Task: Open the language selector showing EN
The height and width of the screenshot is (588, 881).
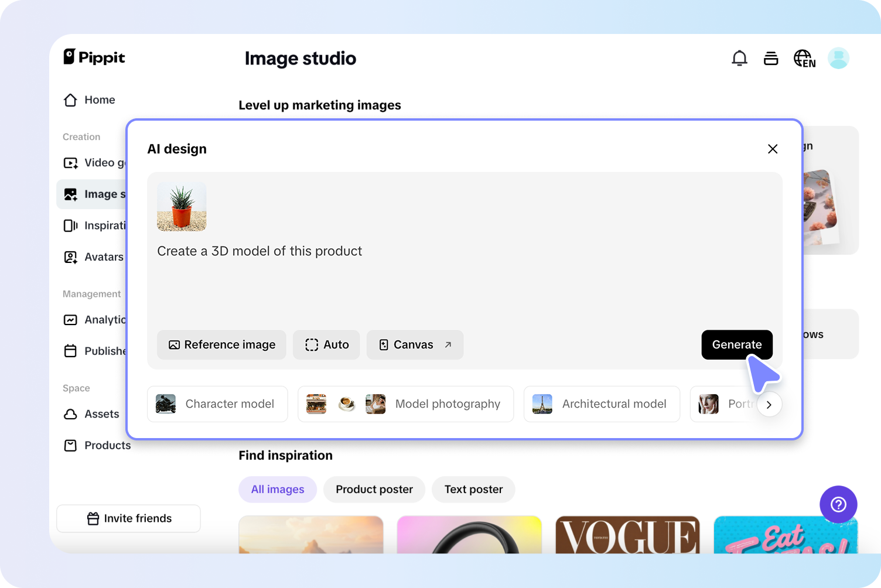Action: (x=804, y=58)
